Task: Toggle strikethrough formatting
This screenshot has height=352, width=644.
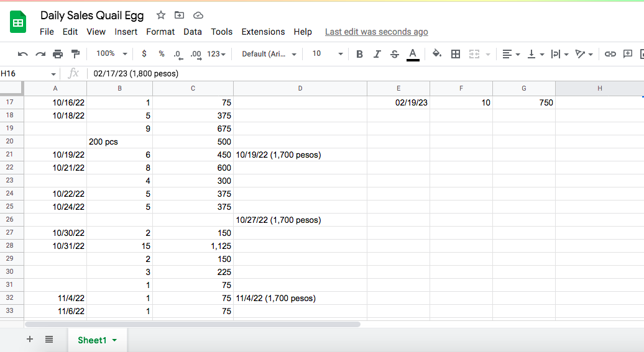Action: point(395,54)
